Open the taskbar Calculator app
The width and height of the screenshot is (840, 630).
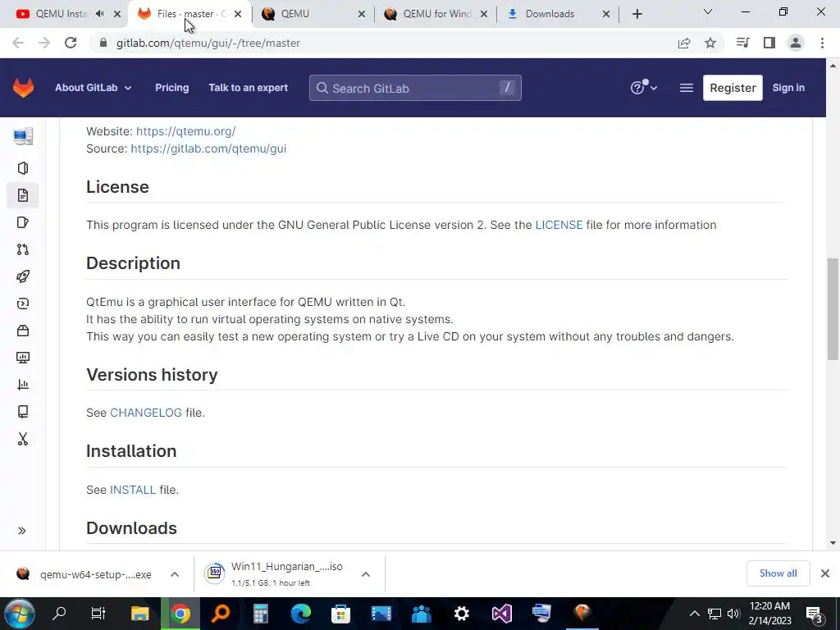(260, 614)
